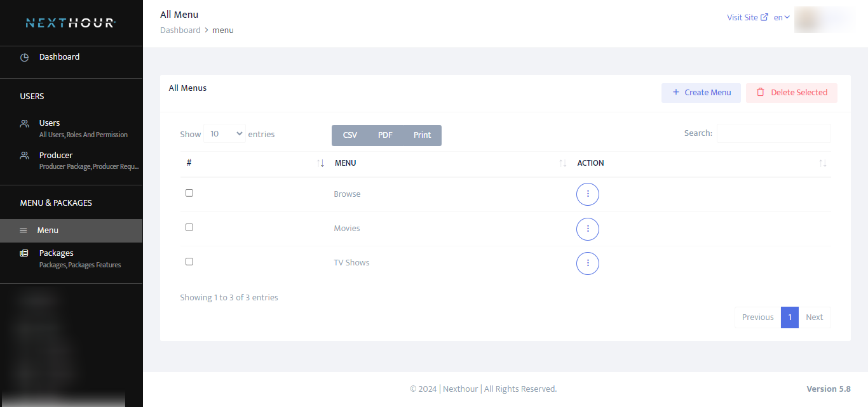Open the 'en' language dropdown
Screen dimensions: 868x407
pyautogui.click(x=781, y=17)
